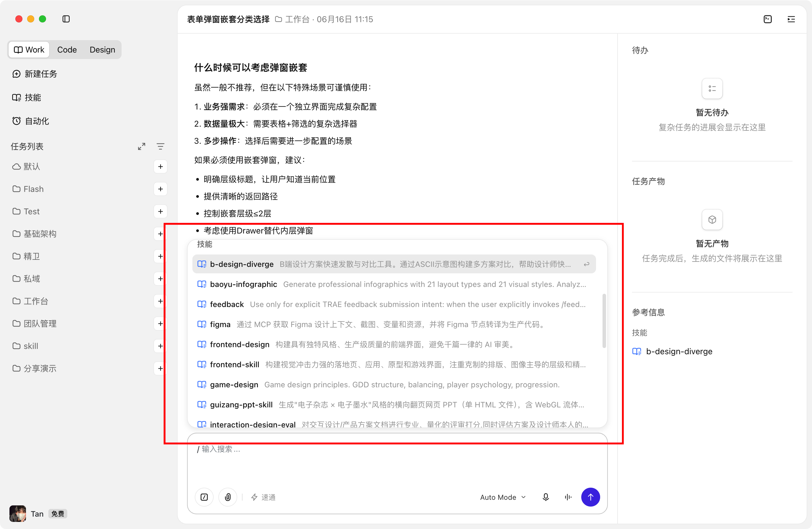Viewport: 812px width, 529px height.
Task: Select the frontend-skill skill
Action: [x=394, y=365]
